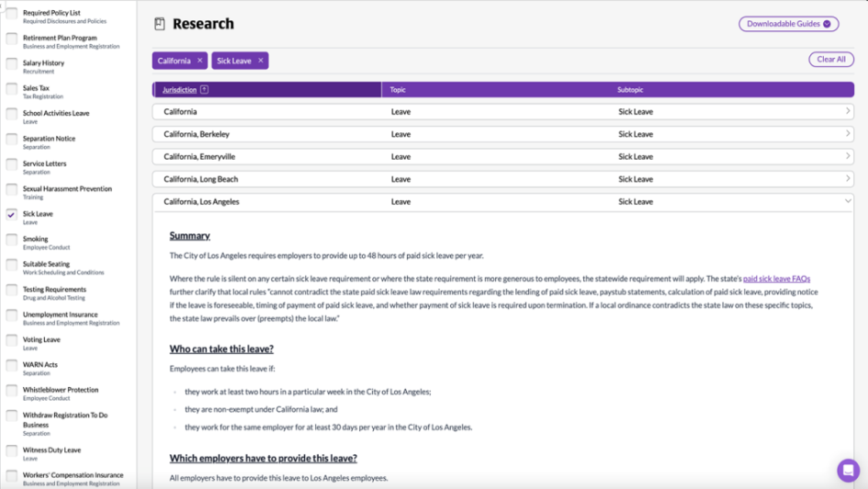The height and width of the screenshot is (489, 868).
Task: Click 'Which employers have to provide this leave?' heading
Action: [x=263, y=458]
